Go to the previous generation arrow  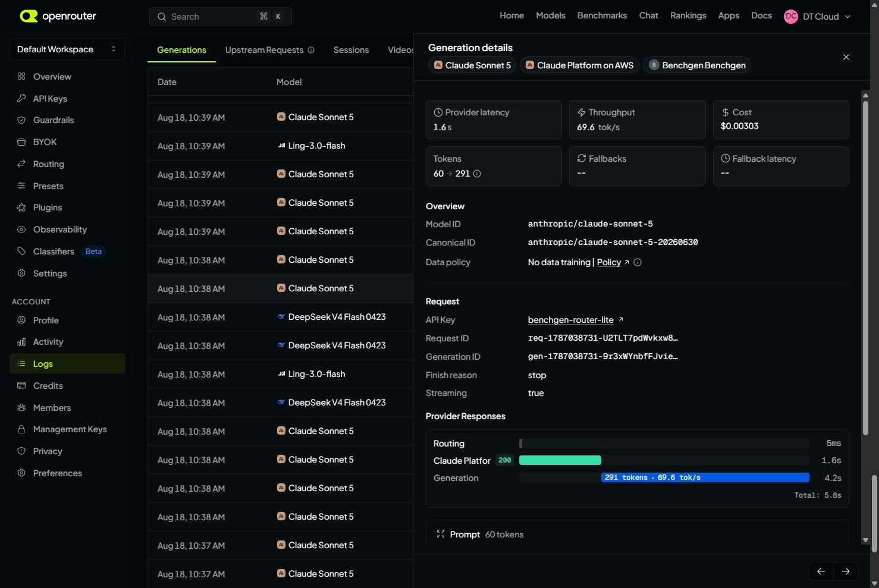click(821, 571)
